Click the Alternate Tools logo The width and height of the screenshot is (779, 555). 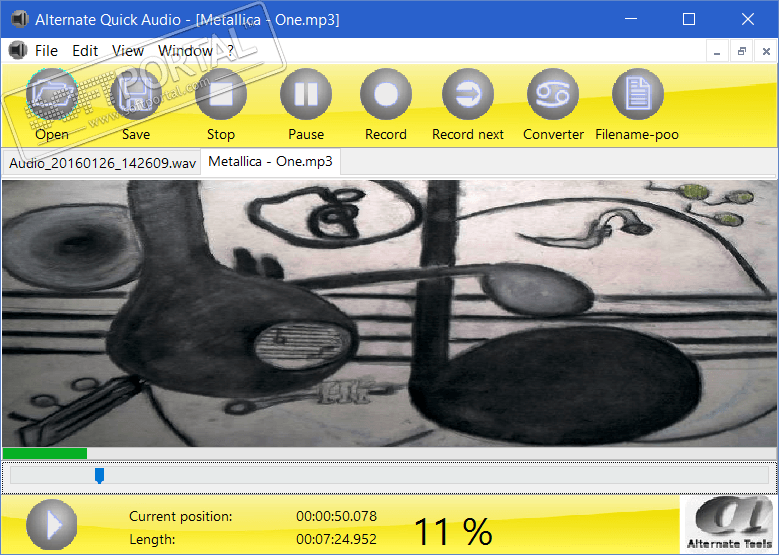click(x=730, y=524)
